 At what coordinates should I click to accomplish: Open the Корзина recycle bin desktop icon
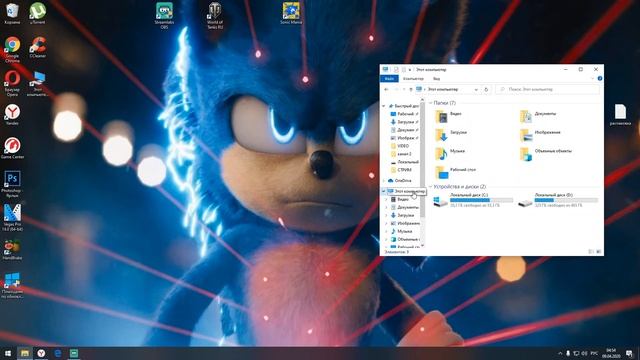(12, 13)
